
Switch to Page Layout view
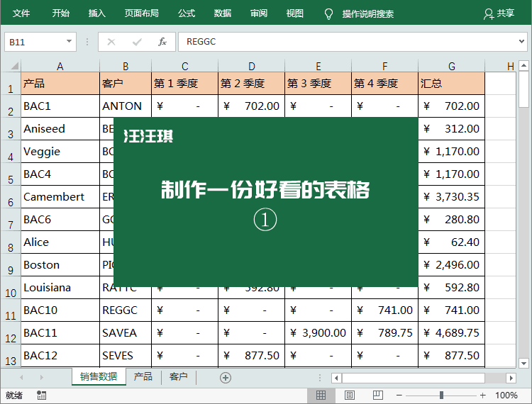[349, 395]
